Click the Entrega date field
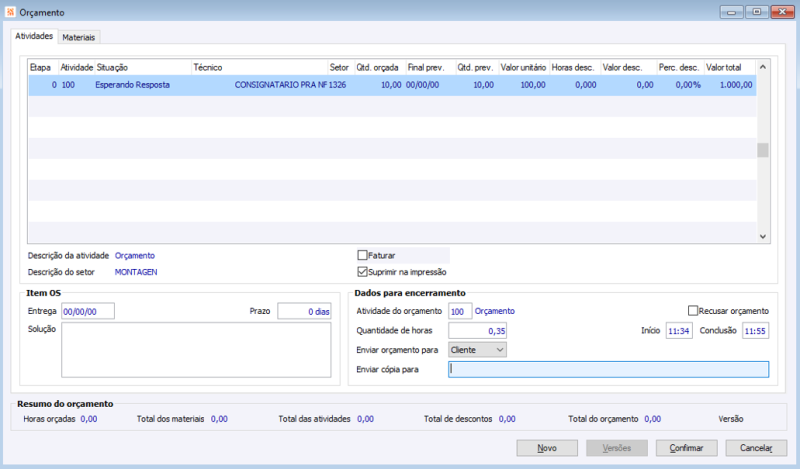The width and height of the screenshot is (800, 469). tap(88, 311)
